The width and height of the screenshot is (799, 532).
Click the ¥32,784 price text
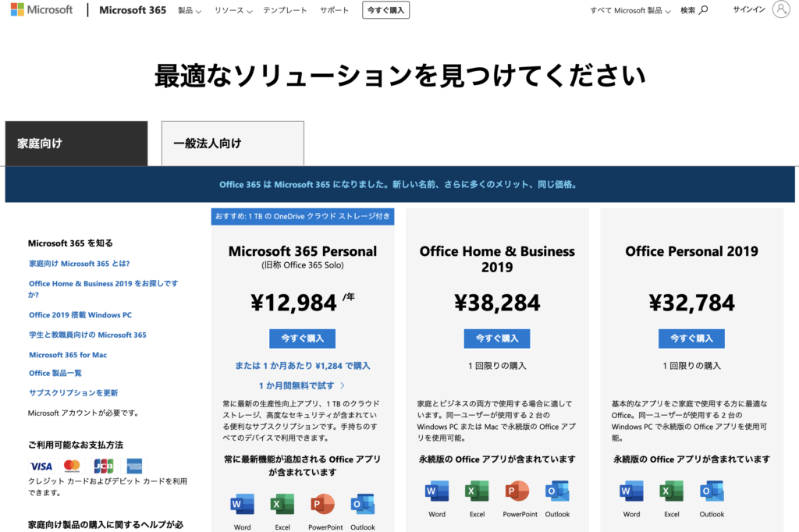point(691,303)
